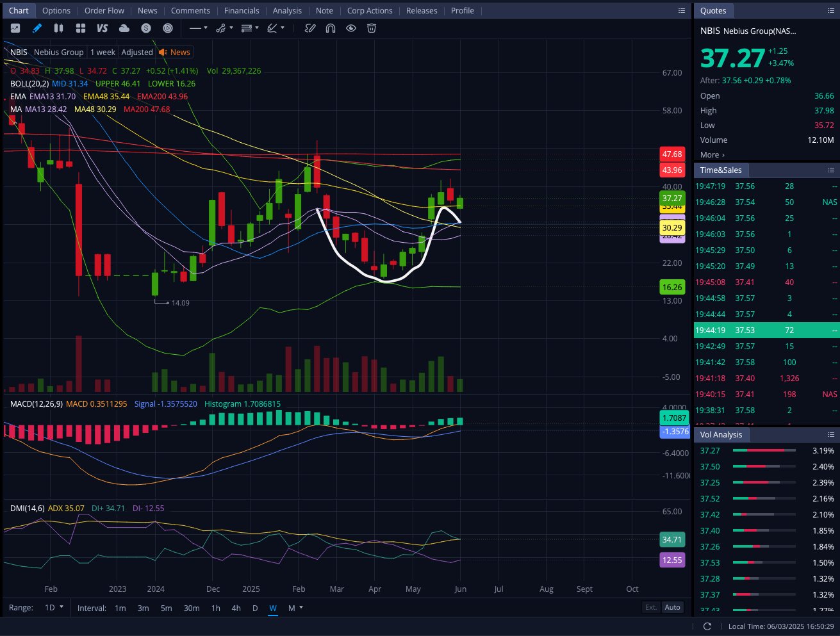Select the blue pencil drawing tool
This screenshot has width=840, height=636.
coord(37,28)
